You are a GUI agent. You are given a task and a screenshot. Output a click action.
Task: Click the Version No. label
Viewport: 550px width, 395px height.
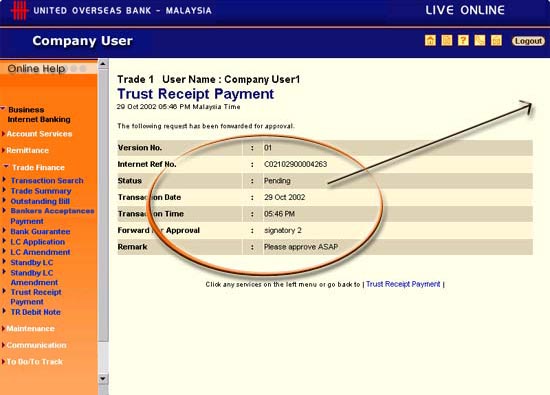coord(140,148)
